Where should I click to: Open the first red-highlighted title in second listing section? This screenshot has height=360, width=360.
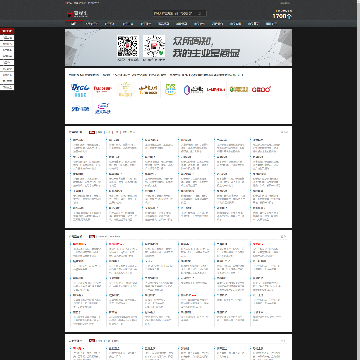click(79, 244)
